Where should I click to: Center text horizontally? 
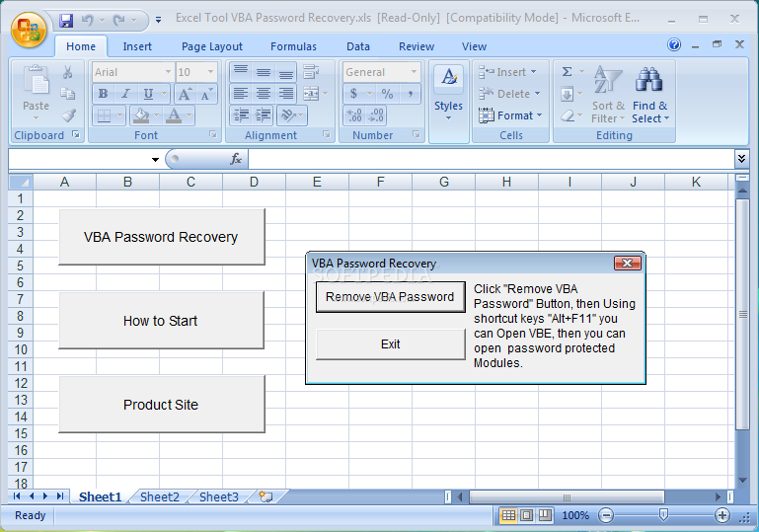pyautogui.click(x=263, y=94)
